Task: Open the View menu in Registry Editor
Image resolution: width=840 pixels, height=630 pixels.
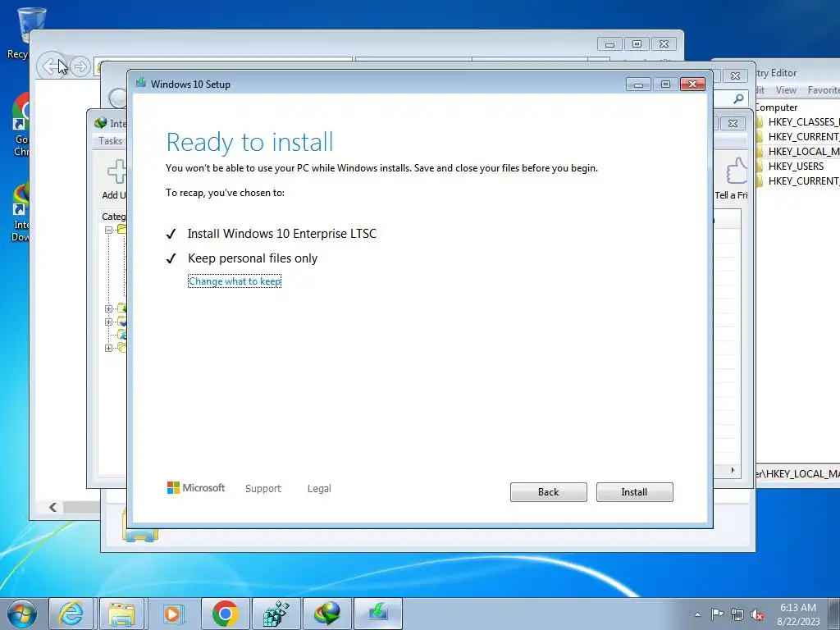Action: click(x=786, y=90)
